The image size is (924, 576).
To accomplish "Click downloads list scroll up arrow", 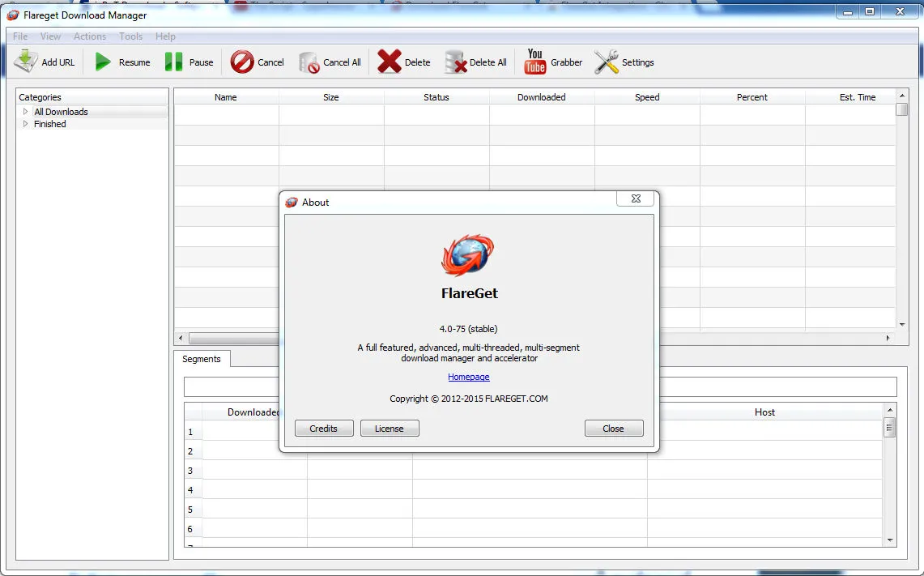I will click(x=901, y=96).
